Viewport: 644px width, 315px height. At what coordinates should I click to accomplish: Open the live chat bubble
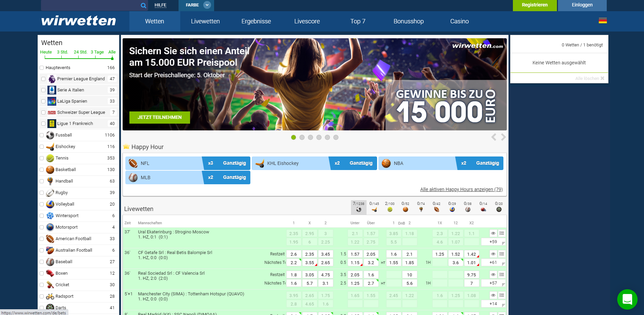pyautogui.click(x=627, y=299)
